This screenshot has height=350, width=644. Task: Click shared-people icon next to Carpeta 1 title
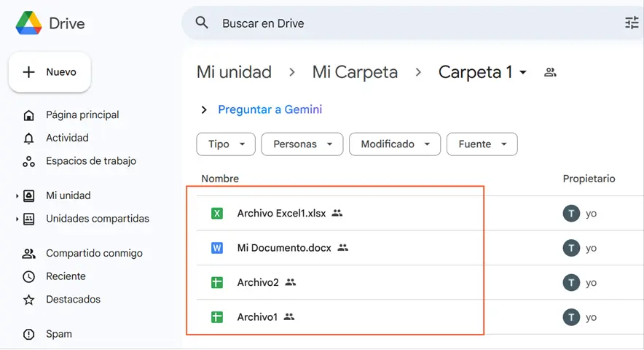click(550, 72)
